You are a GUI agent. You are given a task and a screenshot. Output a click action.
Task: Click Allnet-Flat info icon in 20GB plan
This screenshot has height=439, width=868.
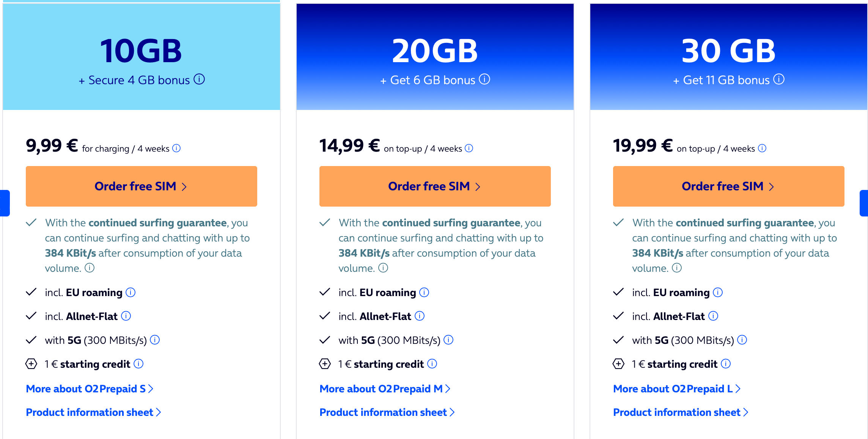[420, 316]
